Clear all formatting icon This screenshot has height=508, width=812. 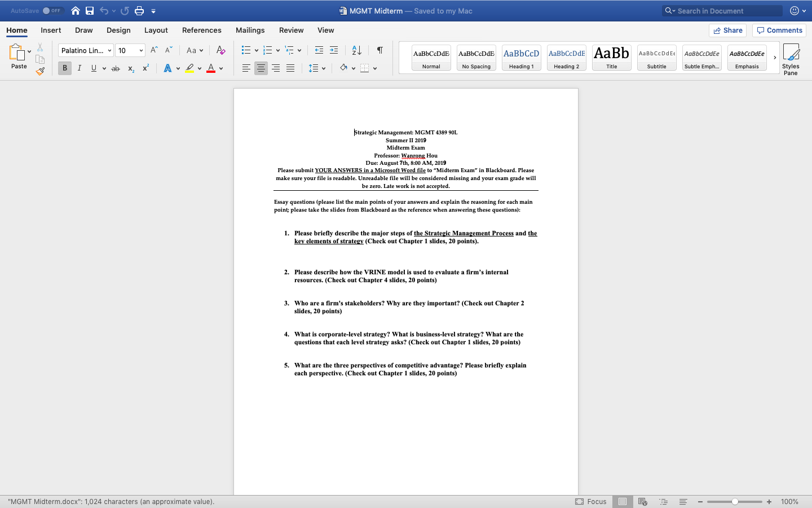click(221, 50)
